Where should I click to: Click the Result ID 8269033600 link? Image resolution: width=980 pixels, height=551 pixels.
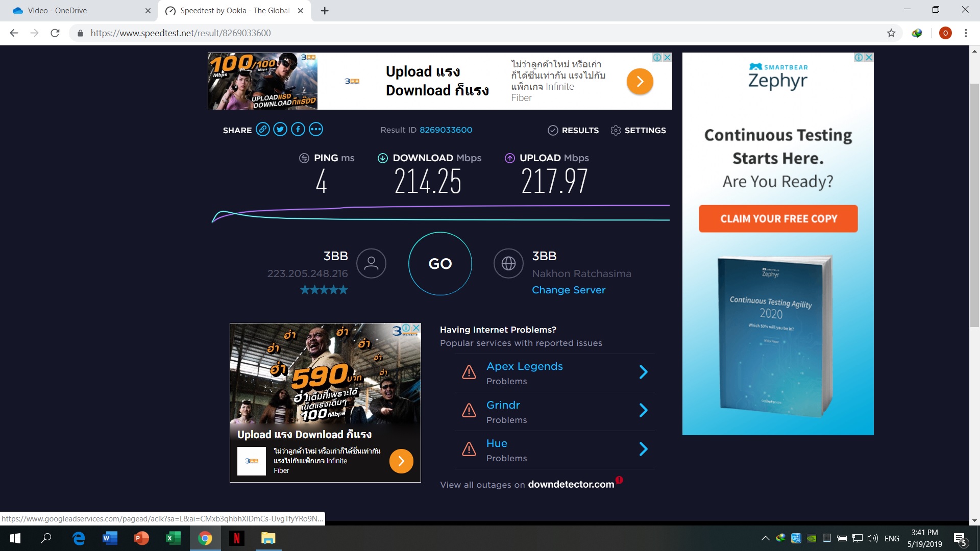pos(446,130)
